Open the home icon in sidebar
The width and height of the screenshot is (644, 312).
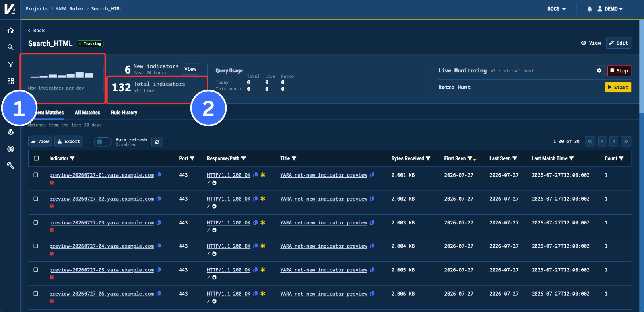click(x=10, y=31)
